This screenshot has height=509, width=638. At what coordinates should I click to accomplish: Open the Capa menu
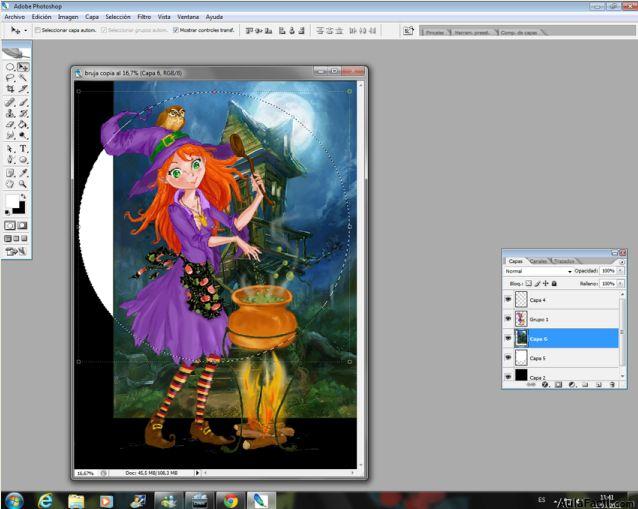[x=92, y=17]
